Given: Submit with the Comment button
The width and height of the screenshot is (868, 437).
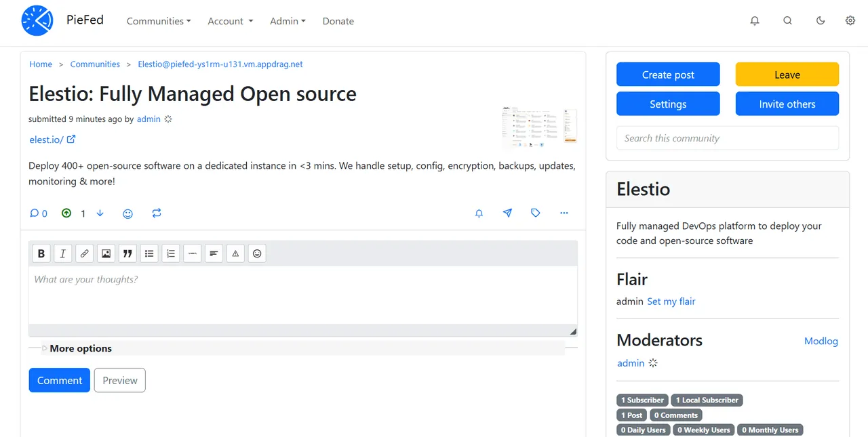Looking at the screenshot, I should [x=60, y=380].
